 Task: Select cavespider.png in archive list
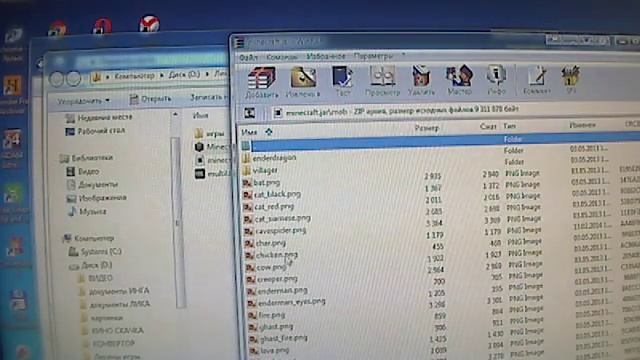point(276,231)
